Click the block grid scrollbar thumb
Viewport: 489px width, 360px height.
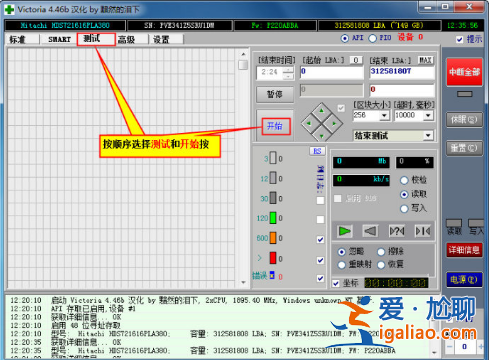[243, 65]
